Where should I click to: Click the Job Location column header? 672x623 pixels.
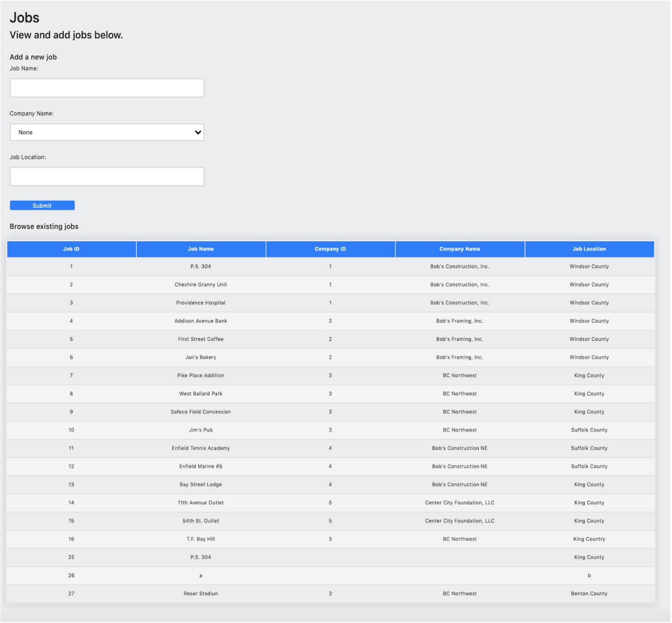click(589, 249)
